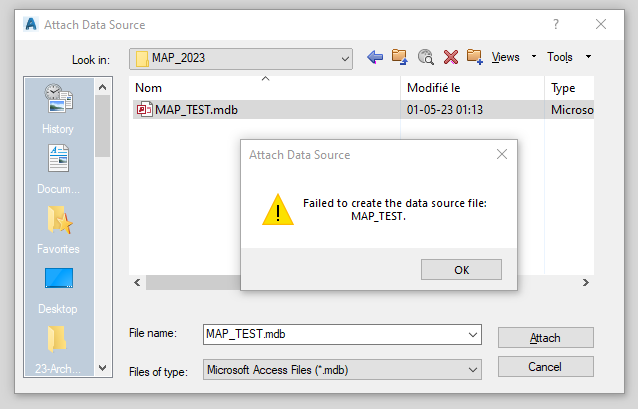Click the Attach button
The image size is (638, 409).
click(546, 338)
